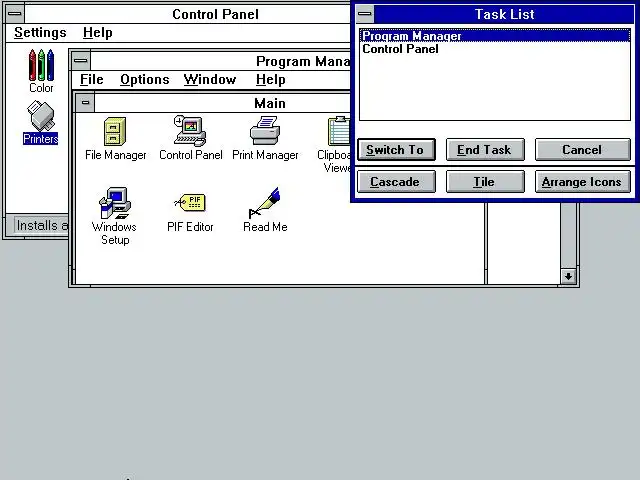The width and height of the screenshot is (640, 480).
Task: Launch the Windows Setup icon
Action: 115,216
